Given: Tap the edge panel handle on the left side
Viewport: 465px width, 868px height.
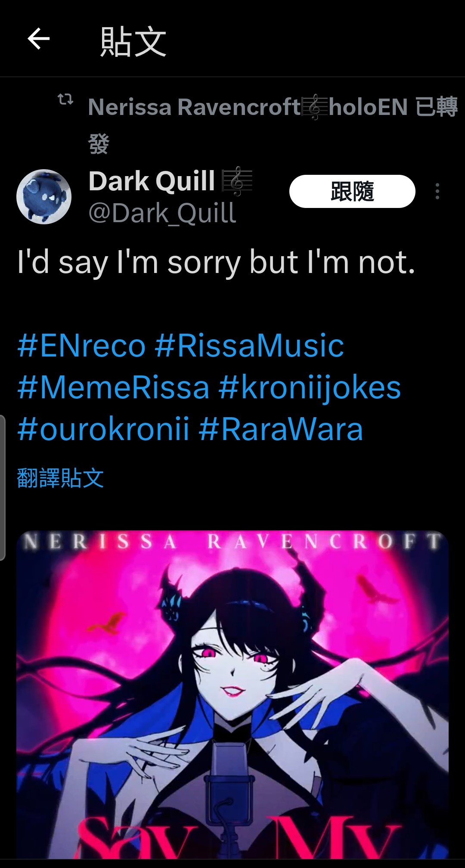Looking at the screenshot, I should (3, 488).
